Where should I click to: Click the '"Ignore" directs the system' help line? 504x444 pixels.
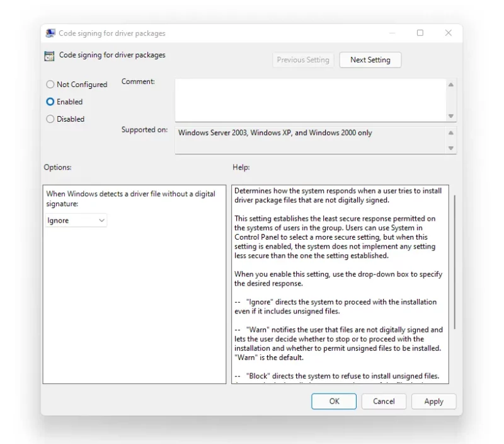(336, 307)
